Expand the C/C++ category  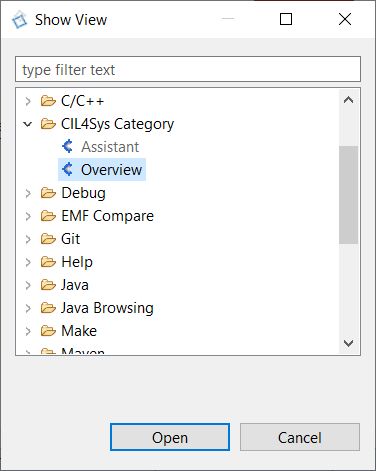28,101
